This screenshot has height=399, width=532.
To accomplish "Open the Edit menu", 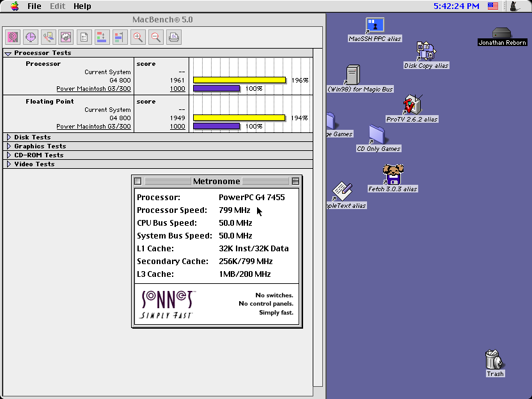I will [x=58, y=6].
